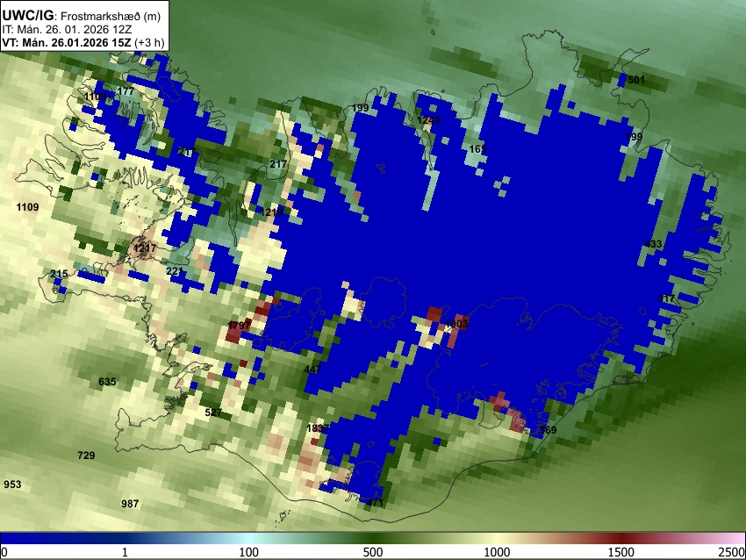Click the map value label 177

[126, 91]
